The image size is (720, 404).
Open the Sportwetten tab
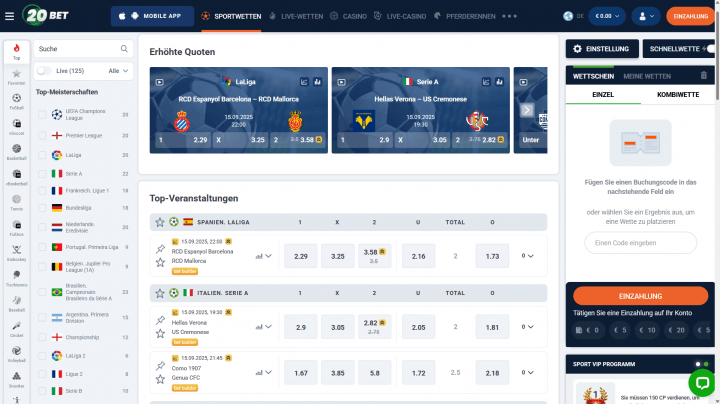(x=231, y=16)
